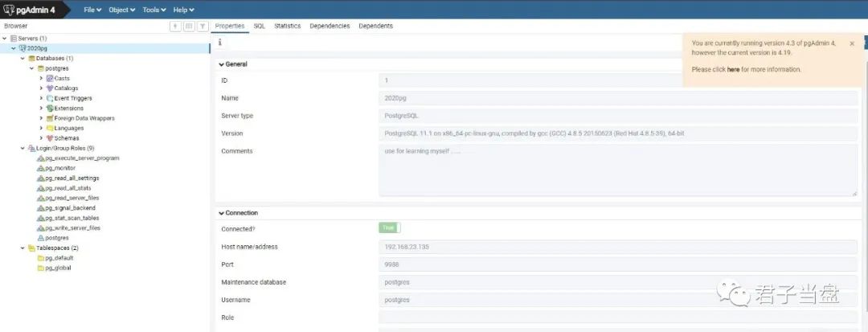Click the Browser toolbar view data icon
Image resolution: width=868 pixels, height=332 pixels.
[190, 26]
